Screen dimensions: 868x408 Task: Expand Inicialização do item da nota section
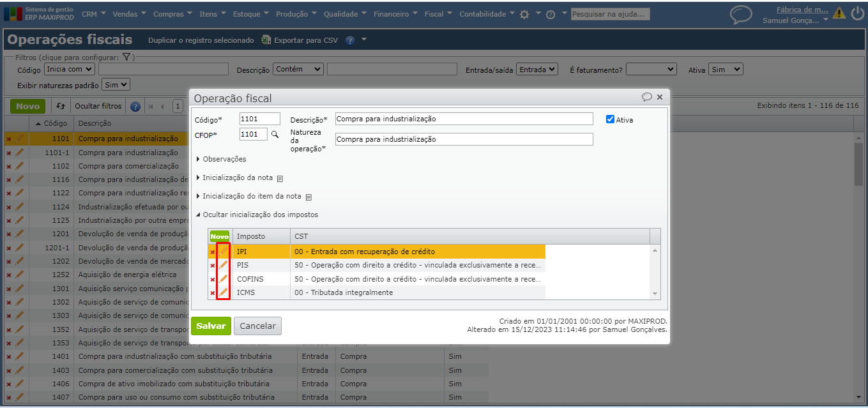pyautogui.click(x=248, y=196)
